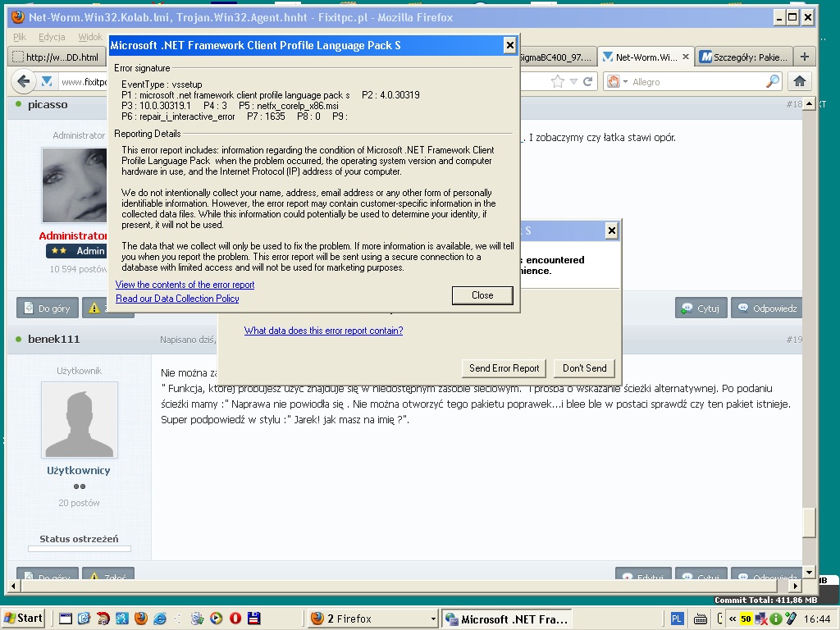Click the blue document quick launch icon
Screen dimensions: 840x630
(x=84, y=619)
